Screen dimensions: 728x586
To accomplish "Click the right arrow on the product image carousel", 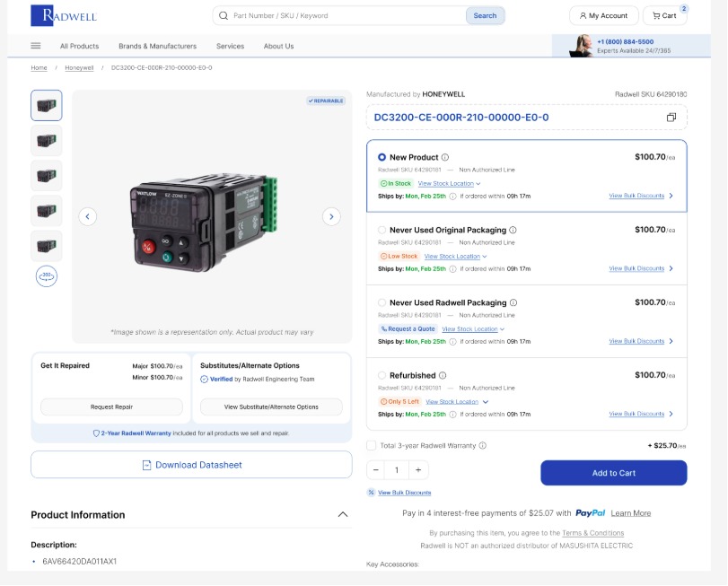I will pyautogui.click(x=330, y=215).
